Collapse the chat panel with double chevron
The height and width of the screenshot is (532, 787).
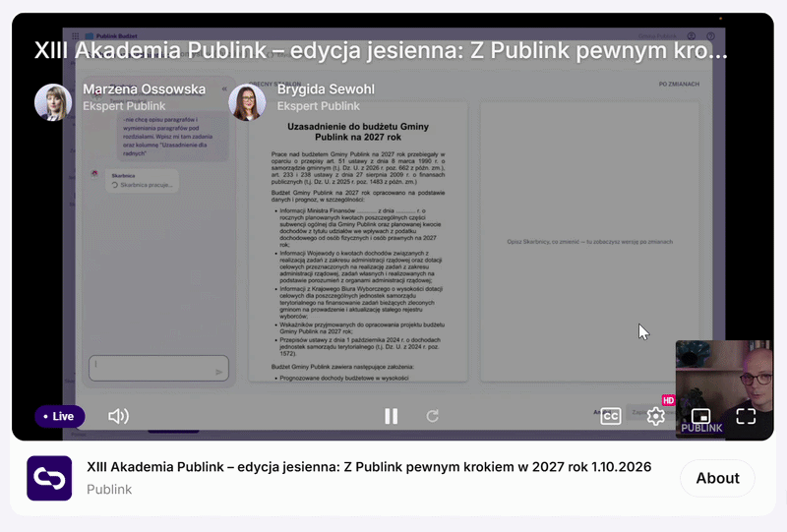coord(224,89)
